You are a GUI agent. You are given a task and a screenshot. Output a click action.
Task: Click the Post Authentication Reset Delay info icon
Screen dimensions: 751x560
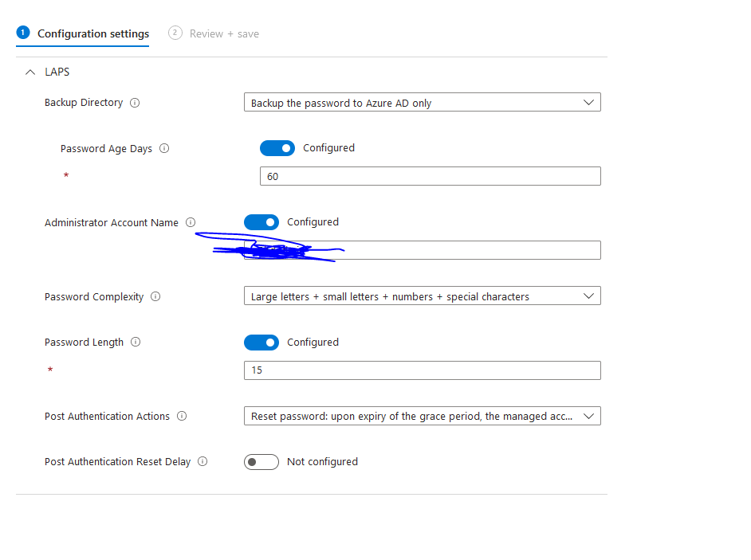(x=202, y=461)
